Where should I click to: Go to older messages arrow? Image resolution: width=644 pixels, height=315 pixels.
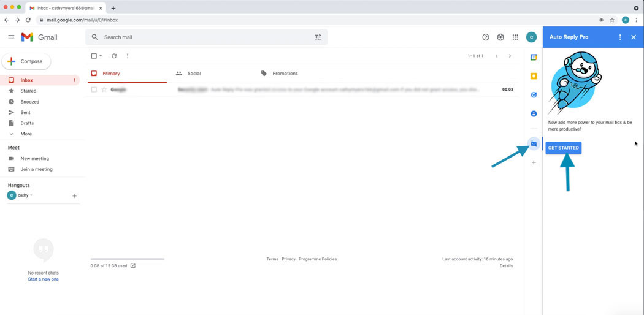510,56
